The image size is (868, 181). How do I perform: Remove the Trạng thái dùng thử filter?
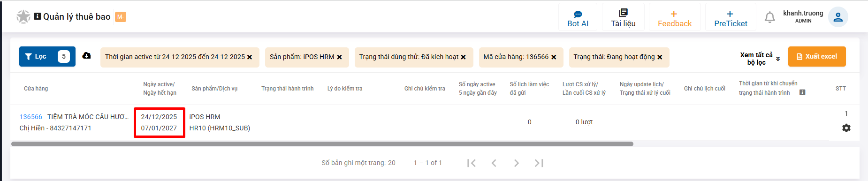click(x=463, y=57)
